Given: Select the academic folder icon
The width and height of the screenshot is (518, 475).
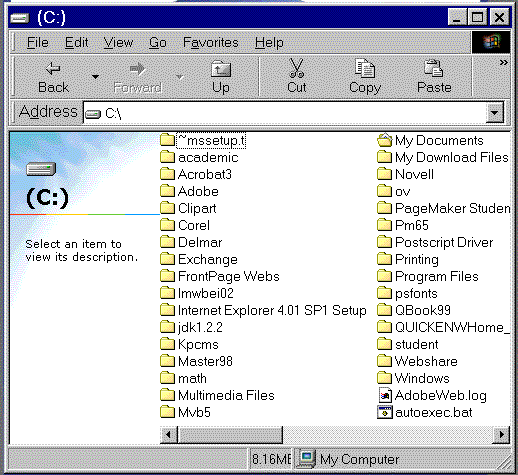Looking at the screenshot, I should [x=167, y=157].
